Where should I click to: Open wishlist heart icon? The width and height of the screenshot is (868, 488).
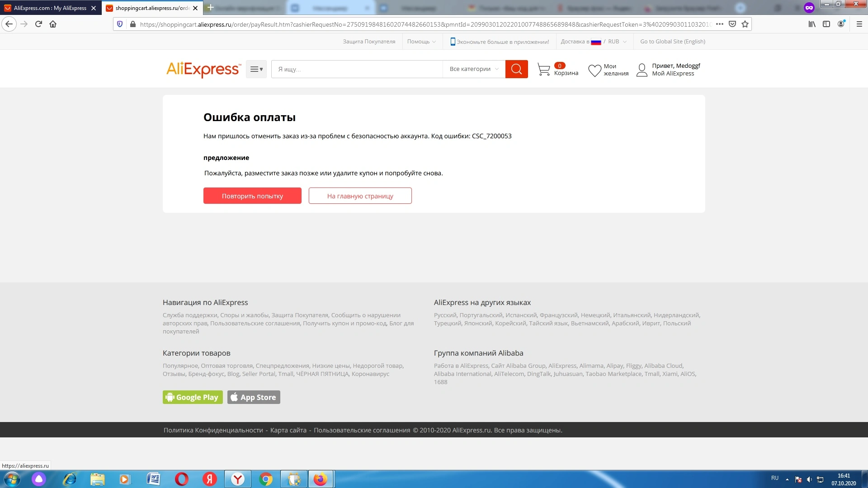pos(594,70)
